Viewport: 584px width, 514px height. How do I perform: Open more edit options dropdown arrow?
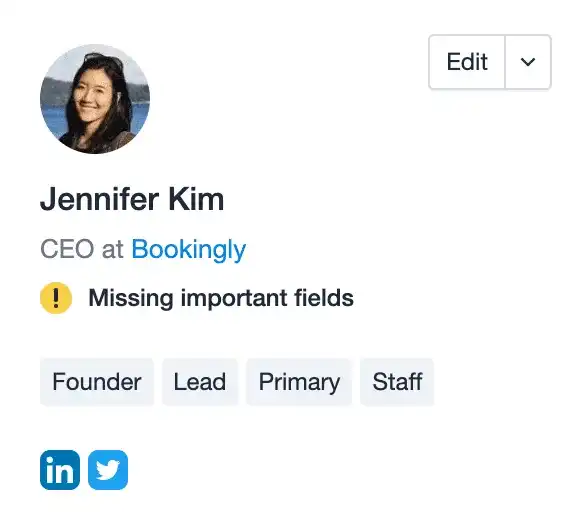[x=528, y=62]
